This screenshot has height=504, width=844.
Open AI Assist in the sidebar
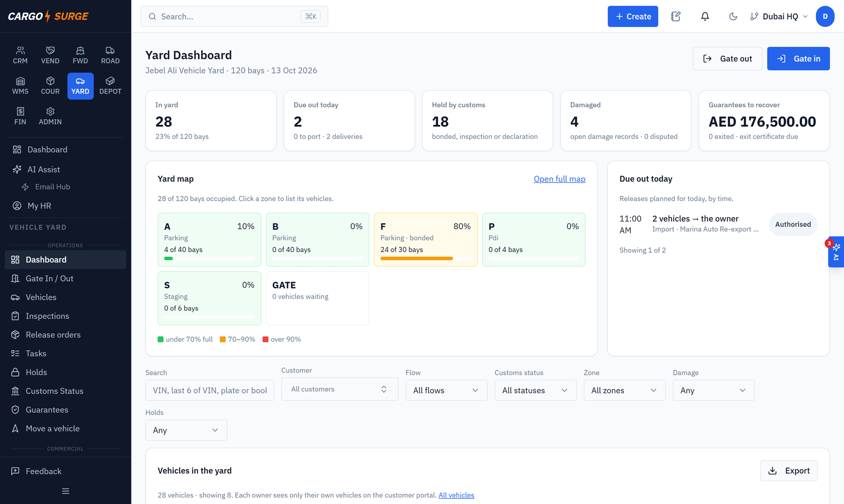(65, 170)
